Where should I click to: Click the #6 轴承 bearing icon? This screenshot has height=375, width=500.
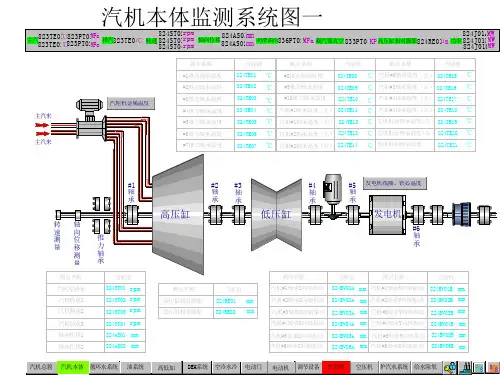417,214
